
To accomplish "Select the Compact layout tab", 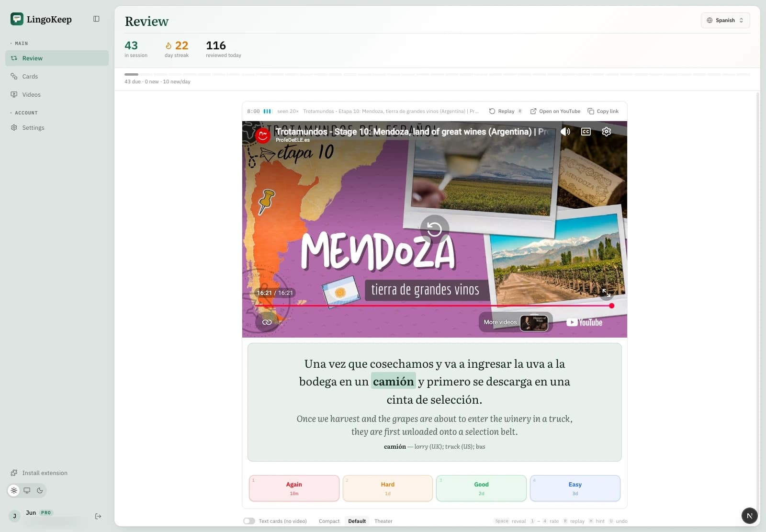I will click(329, 521).
